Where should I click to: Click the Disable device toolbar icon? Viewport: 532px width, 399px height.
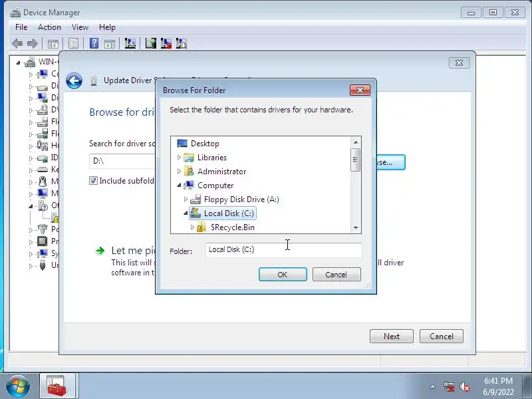point(182,43)
